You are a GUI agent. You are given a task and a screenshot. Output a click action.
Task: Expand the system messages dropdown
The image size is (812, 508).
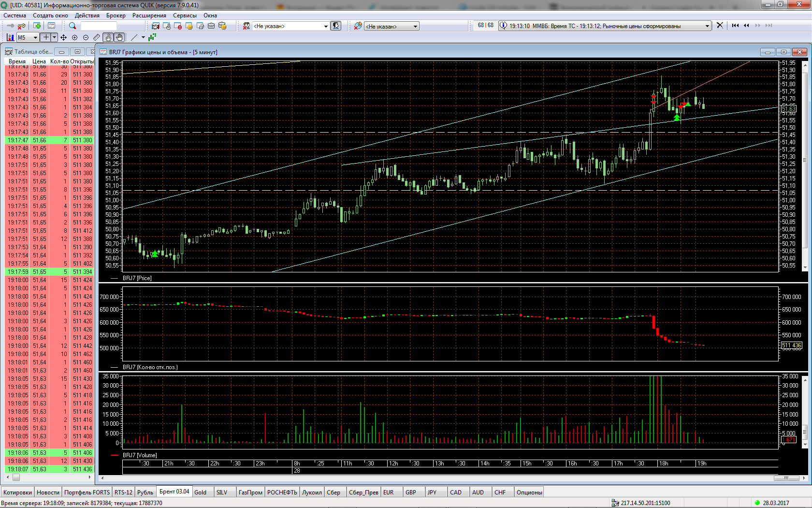point(707,26)
